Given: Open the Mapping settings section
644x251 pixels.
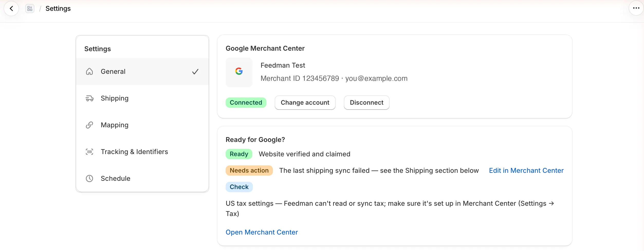Looking at the screenshot, I should click(x=142, y=125).
